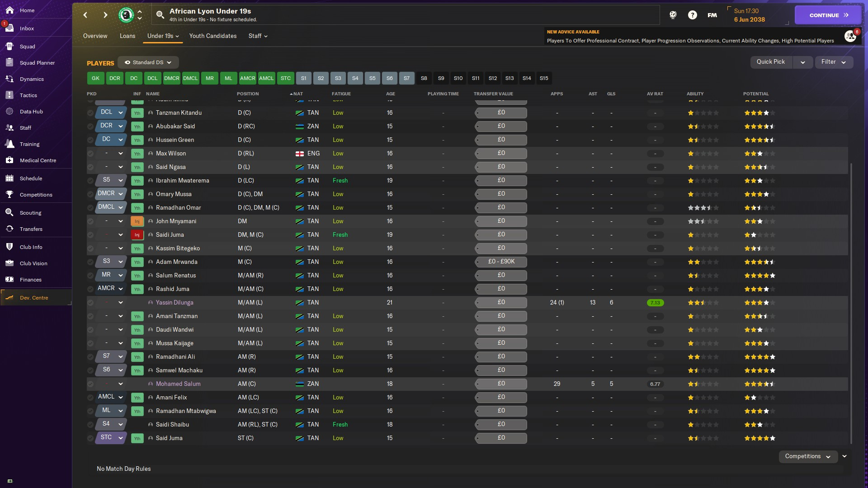Open the Competitions dropdown at bottom
Screen dimensions: 868x488
[808, 456]
